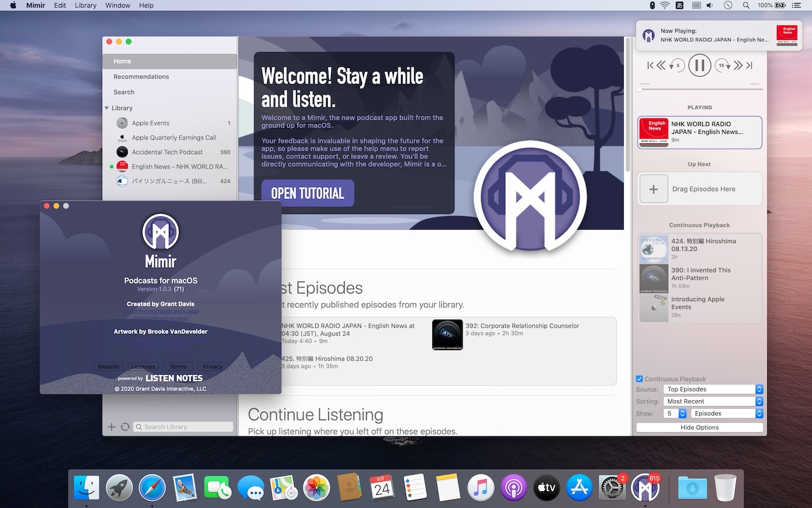Open the Sorting dropdown showing Most Recent
The image size is (812, 508).
[x=713, y=401]
